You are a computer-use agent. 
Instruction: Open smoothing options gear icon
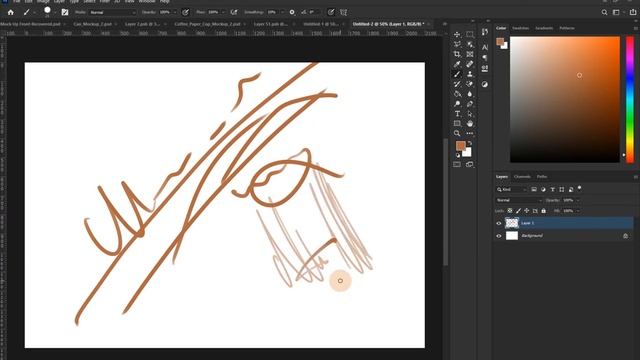coord(292,12)
